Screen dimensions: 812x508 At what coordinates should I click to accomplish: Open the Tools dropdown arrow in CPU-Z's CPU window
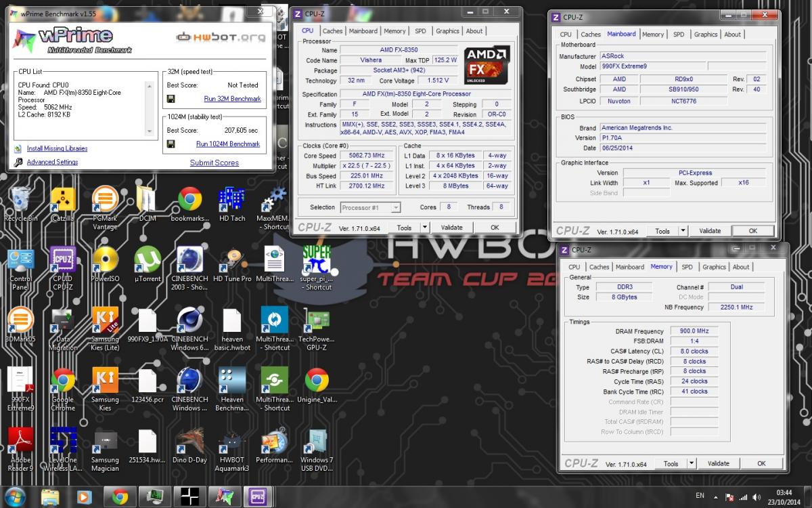[x=424, y=228]
